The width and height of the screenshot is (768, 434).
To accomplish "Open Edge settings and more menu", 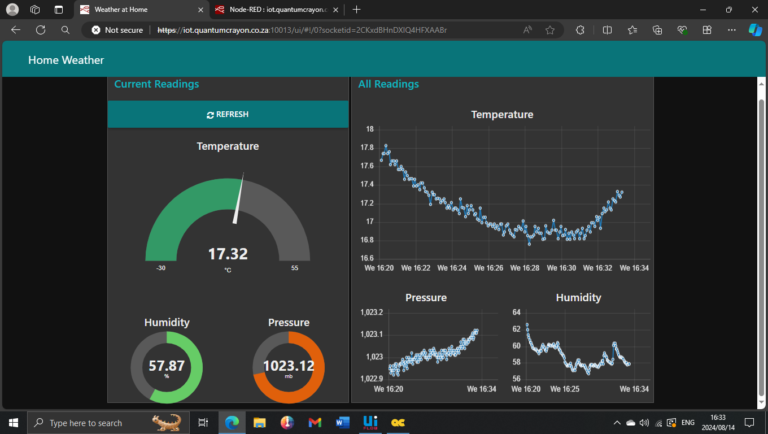I will [730, 30].
